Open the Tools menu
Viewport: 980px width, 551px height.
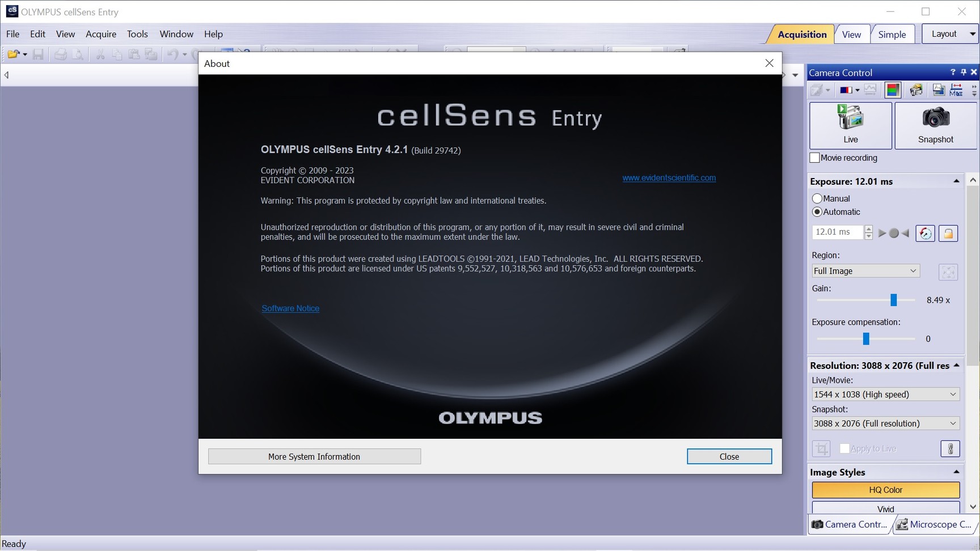pos(137,34)
